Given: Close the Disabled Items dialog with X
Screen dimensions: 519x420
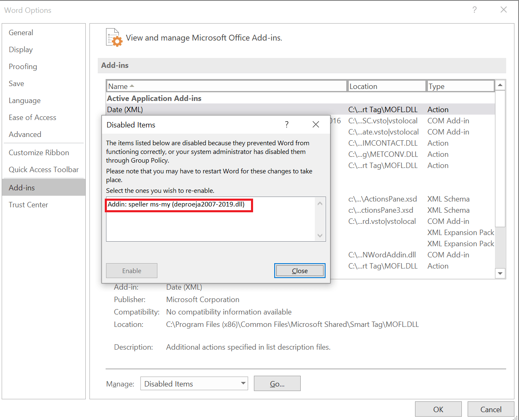Looking at the screenshot, I should [x=316, y=125].
